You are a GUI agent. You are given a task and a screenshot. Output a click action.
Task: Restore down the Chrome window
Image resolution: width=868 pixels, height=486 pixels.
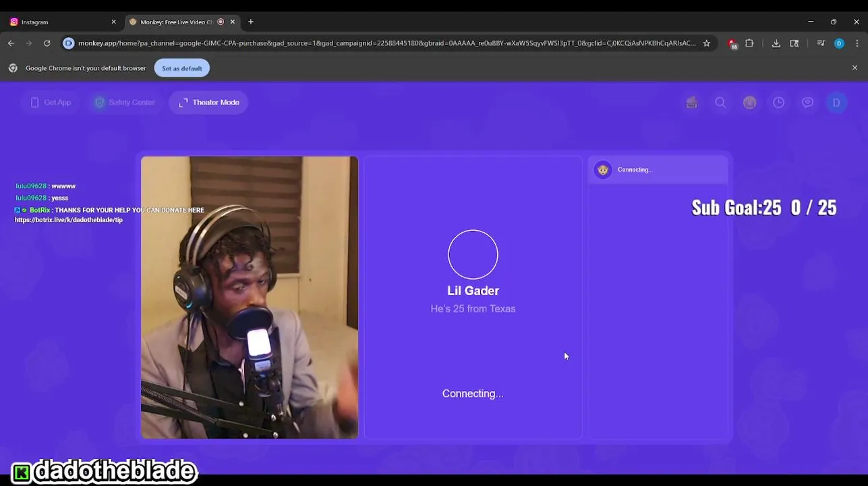[834, 22]
